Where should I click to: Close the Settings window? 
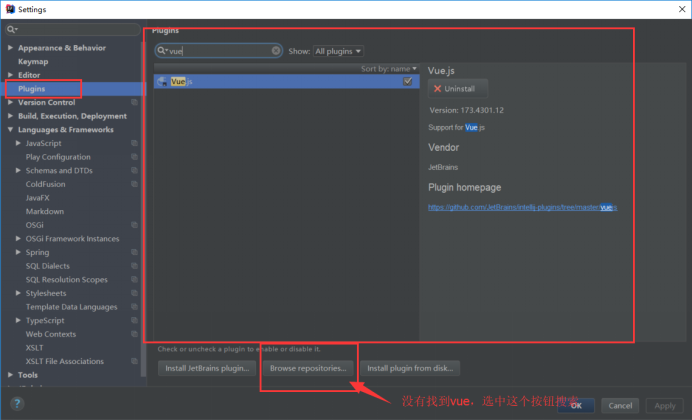[x=682, y=9]
